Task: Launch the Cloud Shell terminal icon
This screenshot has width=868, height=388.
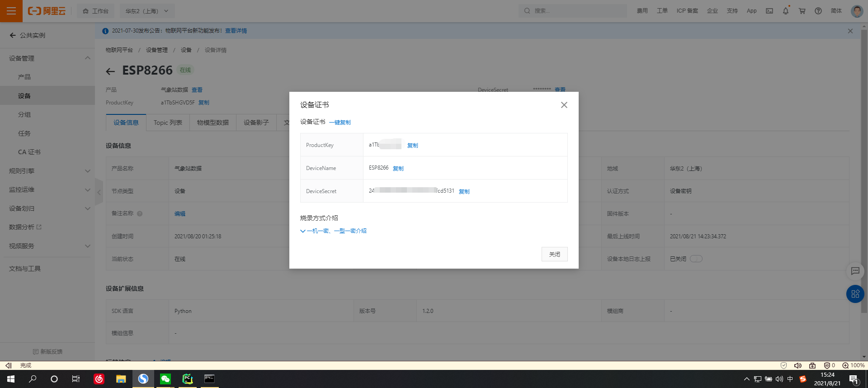Action: [769, 11]
